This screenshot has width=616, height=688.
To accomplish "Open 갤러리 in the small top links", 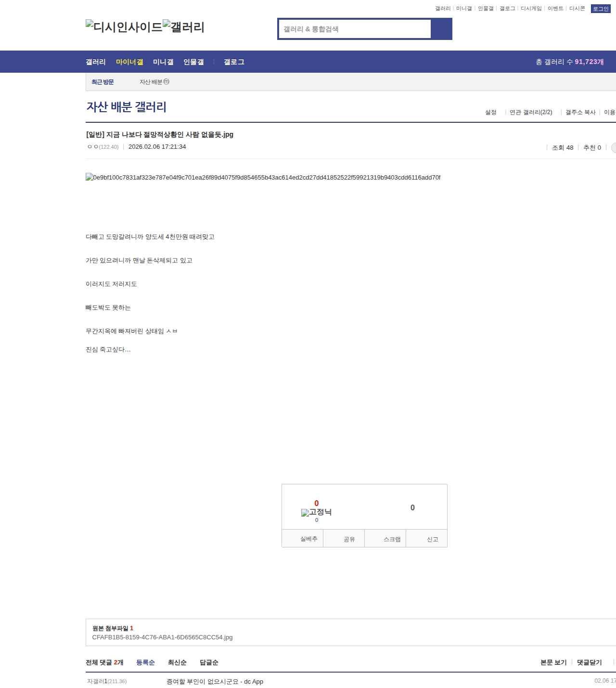I will pyautogui.click(x=443, y=9).
